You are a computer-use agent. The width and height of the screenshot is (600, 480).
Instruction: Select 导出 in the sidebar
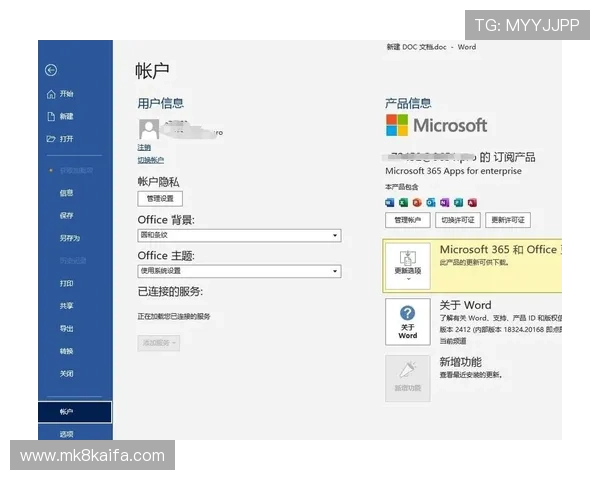(67, 328)
